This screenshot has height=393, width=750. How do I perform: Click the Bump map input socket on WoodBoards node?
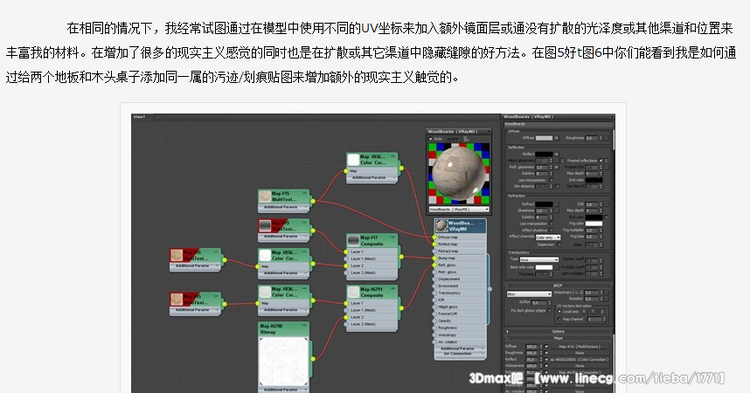[435, 258]
